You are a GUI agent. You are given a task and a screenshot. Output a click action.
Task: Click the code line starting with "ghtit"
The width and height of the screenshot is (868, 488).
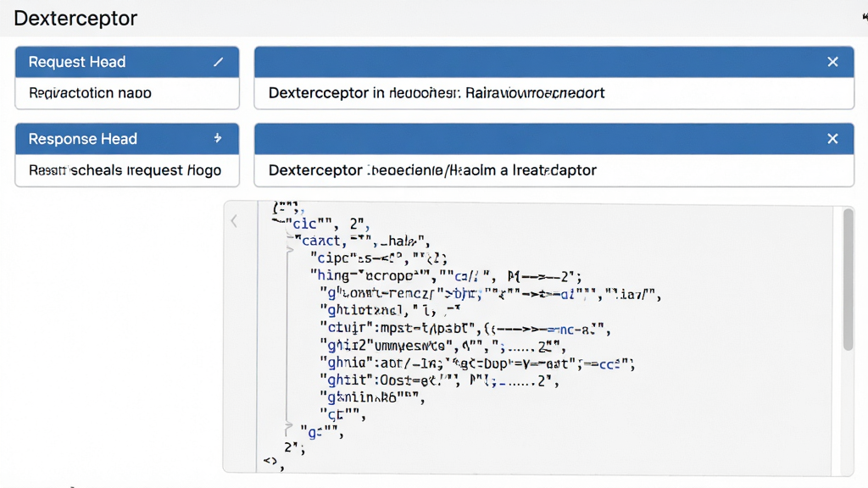tap(440, 380)
